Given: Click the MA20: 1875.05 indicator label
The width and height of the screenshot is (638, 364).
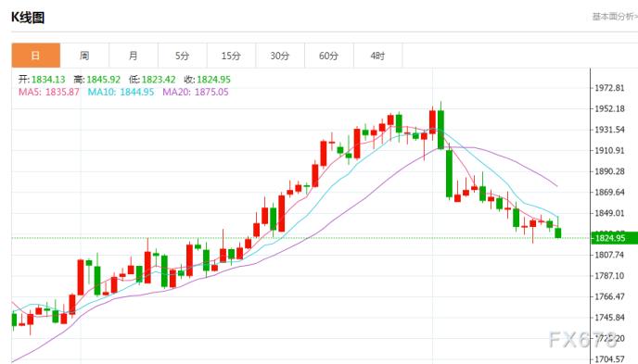Looking at the screenshot, I should pyautogui.click(x=196, y=92).
